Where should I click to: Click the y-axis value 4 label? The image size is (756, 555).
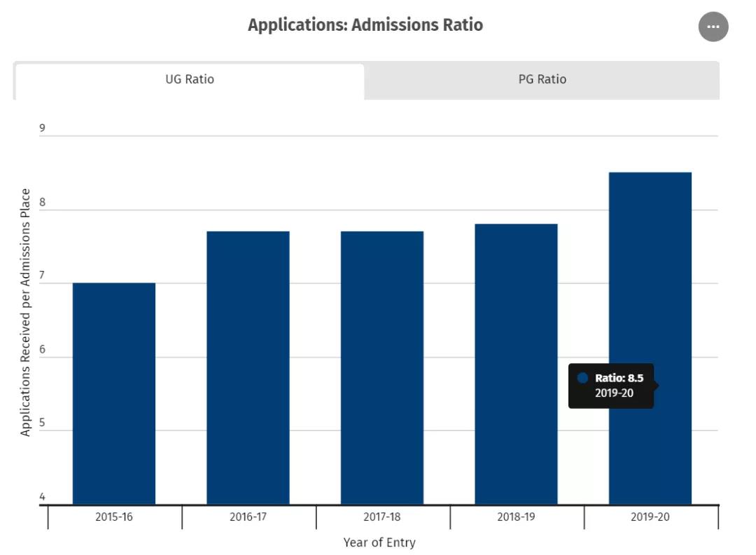tap(42, 497)
